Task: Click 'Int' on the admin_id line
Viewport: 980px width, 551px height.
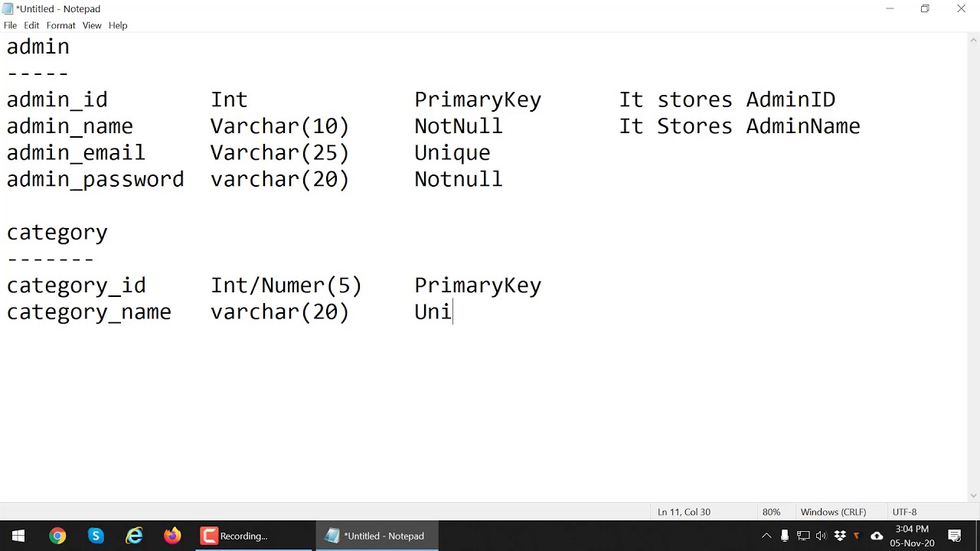Action: tap(229, 99)
